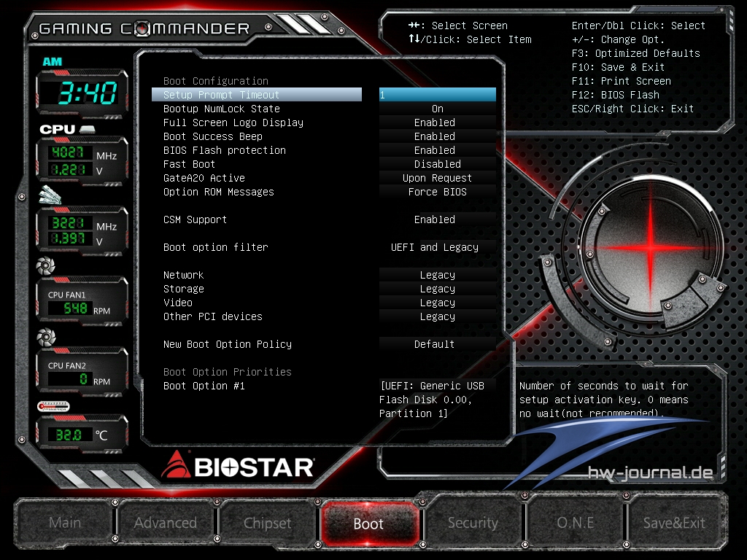Viewport: 747px width, 560px height.
Task: Select the Bootup NumLock State label
Action: click(x=222, y=109)
